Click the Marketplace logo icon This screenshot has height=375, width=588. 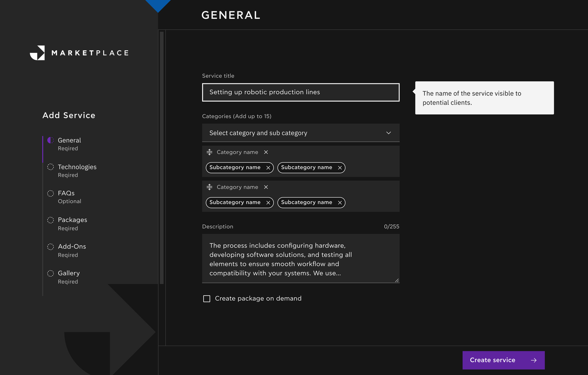click(x=37, y=53)
